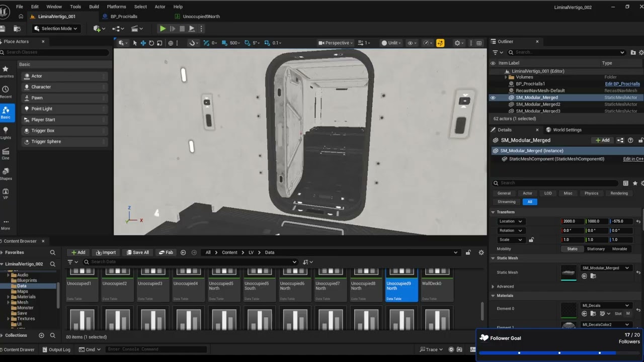Click the Save All button

[137, 252]
